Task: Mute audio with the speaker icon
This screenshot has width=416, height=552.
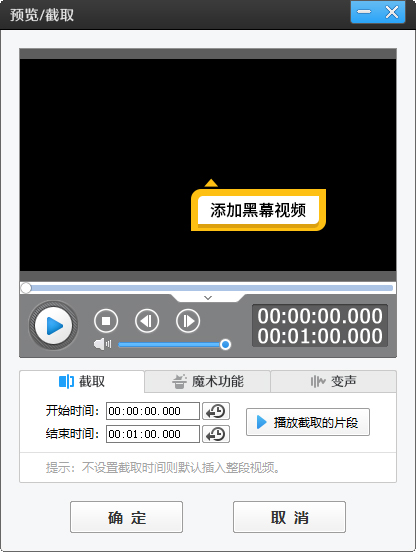Action: (x=102, y=344)
